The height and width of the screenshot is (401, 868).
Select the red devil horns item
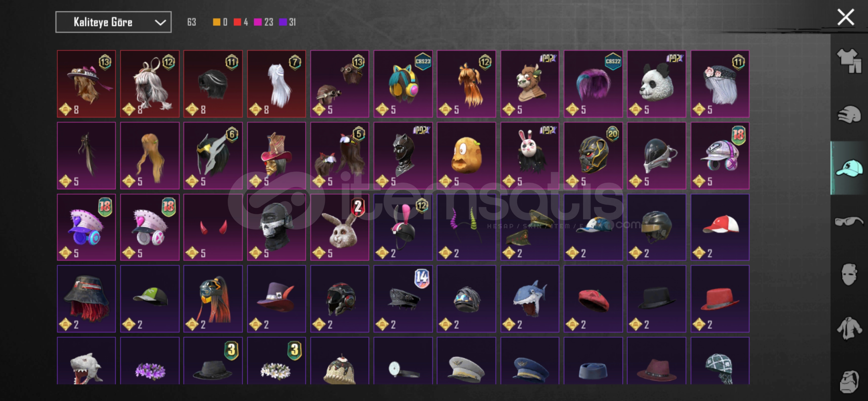pyautogui.click(x=213, y=227)
